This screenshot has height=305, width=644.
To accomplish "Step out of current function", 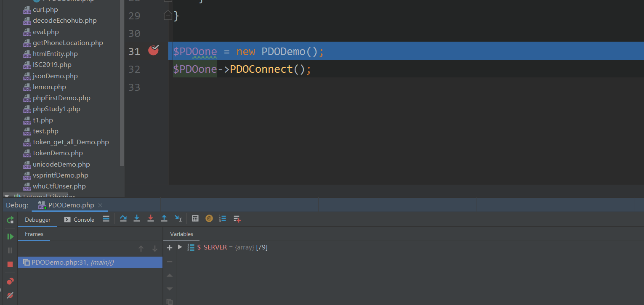I will click(x=164, y=218).
